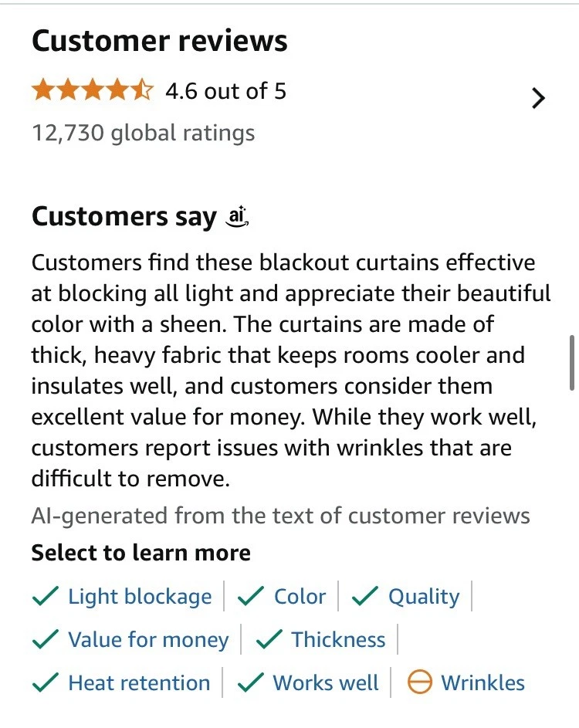
Task: Click the orange minus icon beside Wrinkles
Action: pos(419,683)
